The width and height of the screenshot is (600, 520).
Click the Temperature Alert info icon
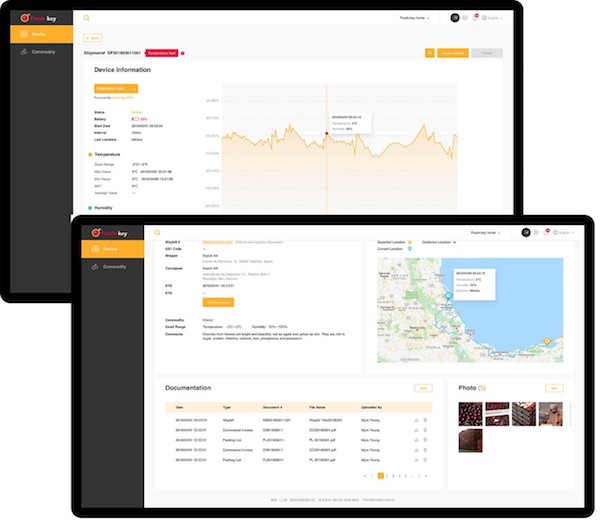pos(183,52)
